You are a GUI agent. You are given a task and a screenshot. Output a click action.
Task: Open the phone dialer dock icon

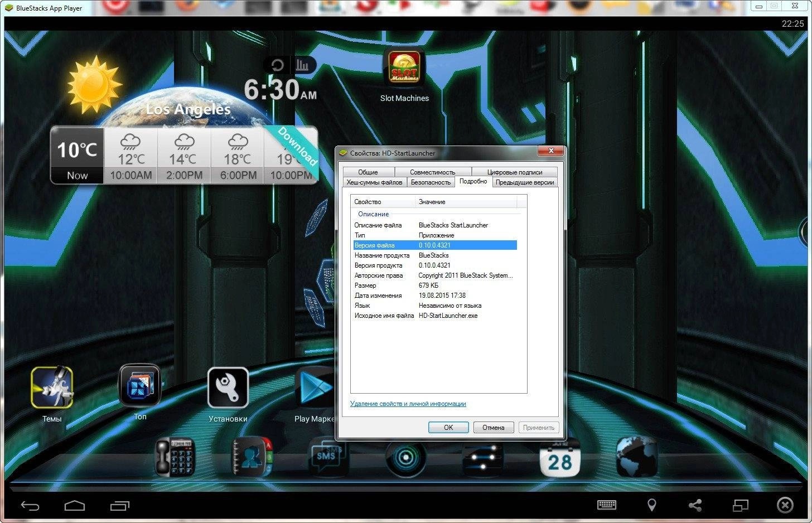point(174,457)
